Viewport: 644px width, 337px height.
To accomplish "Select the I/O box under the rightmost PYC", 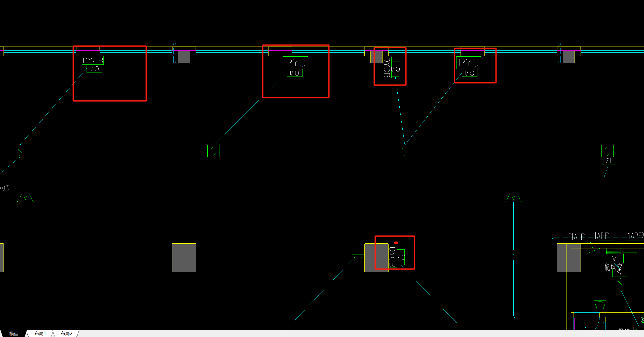I will (470, 73).
